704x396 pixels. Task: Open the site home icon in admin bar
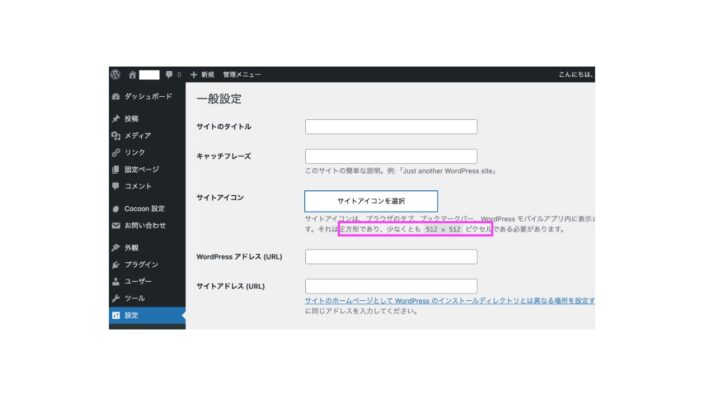tap(132, 75)
